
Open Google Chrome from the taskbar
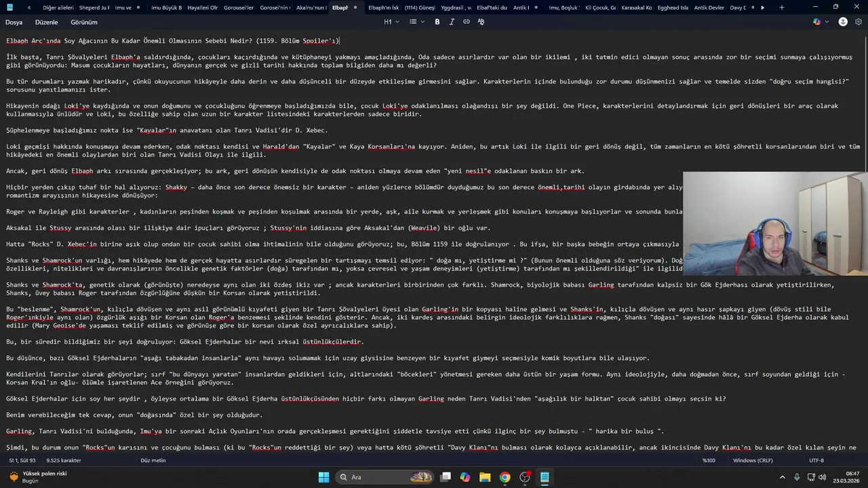pyautogui.click(x=505, y=477)
